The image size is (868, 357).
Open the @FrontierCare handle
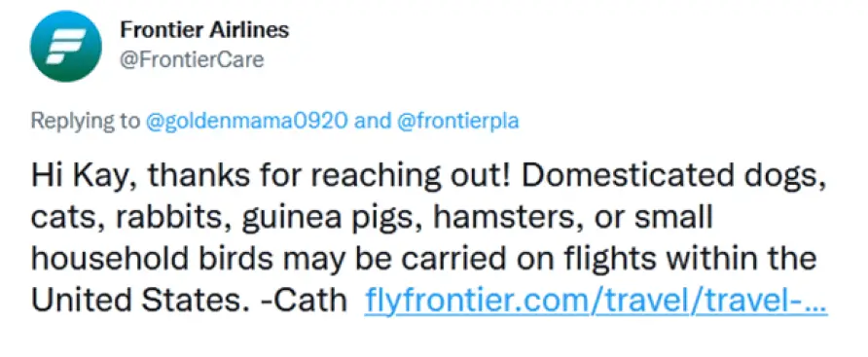click(192, 59)
